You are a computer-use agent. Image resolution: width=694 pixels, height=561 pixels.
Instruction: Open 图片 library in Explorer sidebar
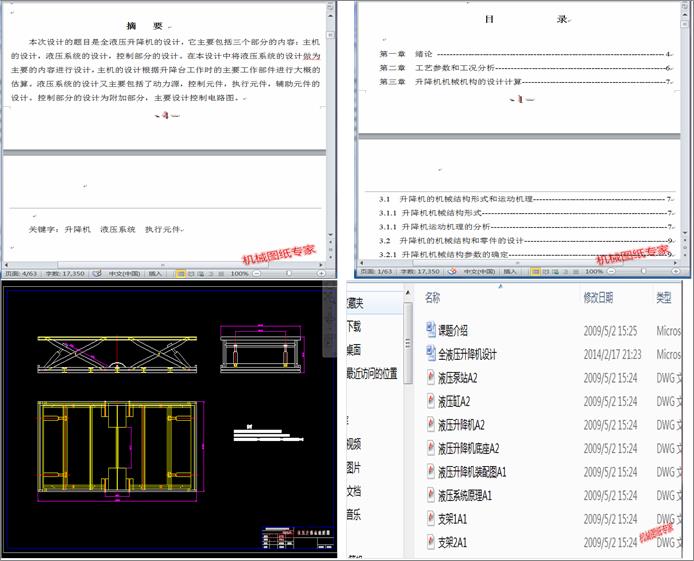354,467
